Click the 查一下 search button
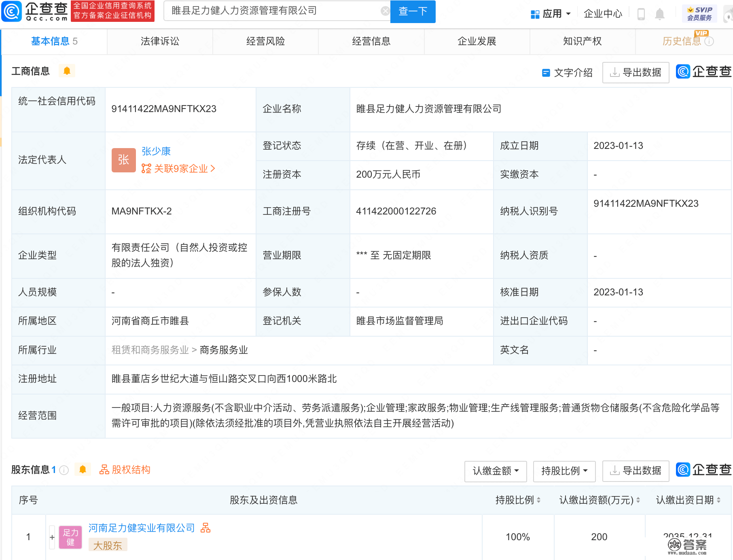733x560 pixels. tap(413, 11)
